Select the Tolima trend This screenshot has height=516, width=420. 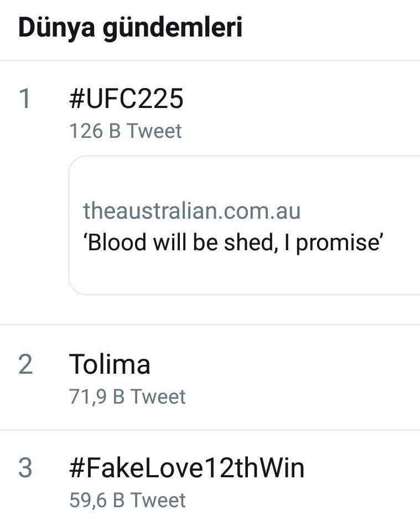(110, 364)
